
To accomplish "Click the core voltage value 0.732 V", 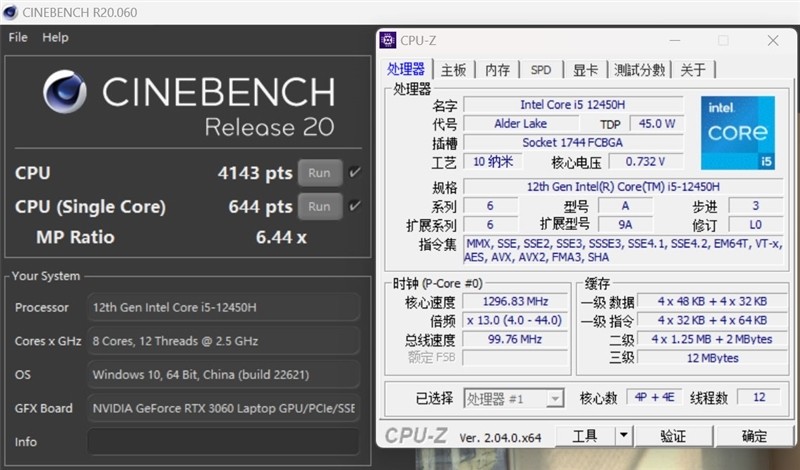I will (x=646, y=162).
